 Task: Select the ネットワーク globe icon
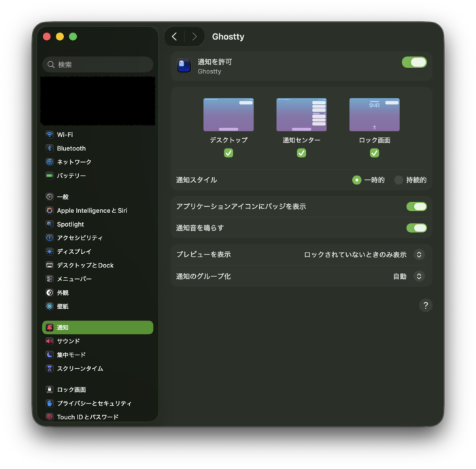click(50, 162)
